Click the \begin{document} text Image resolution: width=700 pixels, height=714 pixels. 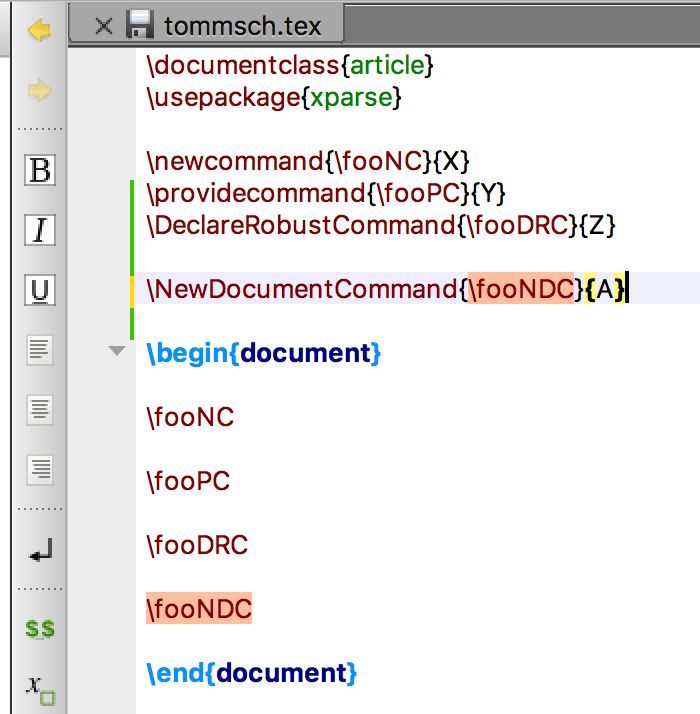point(263,353)
